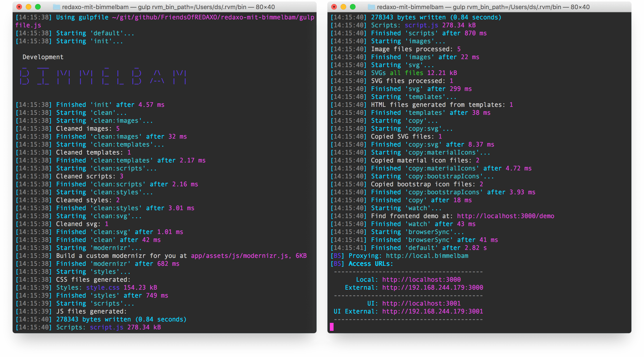The height and width of the screenshot is (357, 644).
Task: Click the Proxying http://local.bimmelbam address
Action: [427, 256]
